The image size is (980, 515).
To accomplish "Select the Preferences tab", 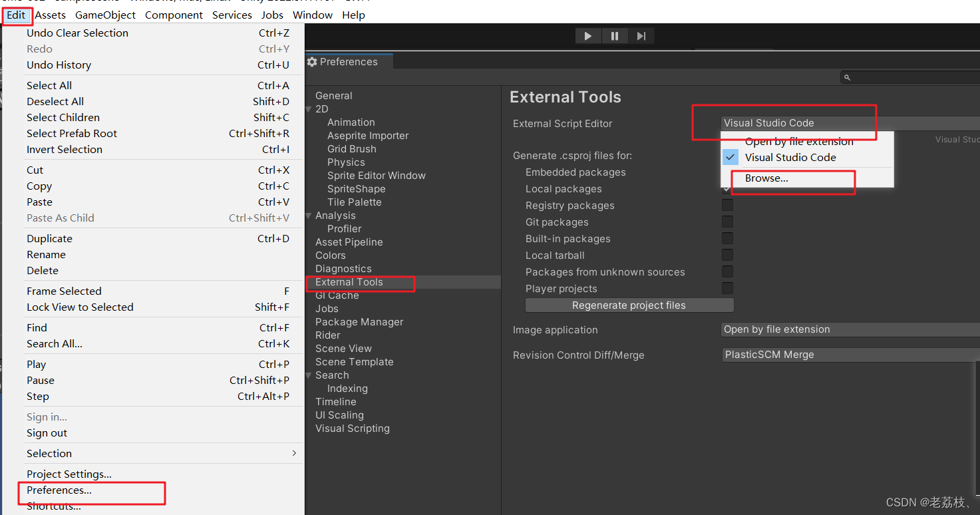I will [349, 62].
